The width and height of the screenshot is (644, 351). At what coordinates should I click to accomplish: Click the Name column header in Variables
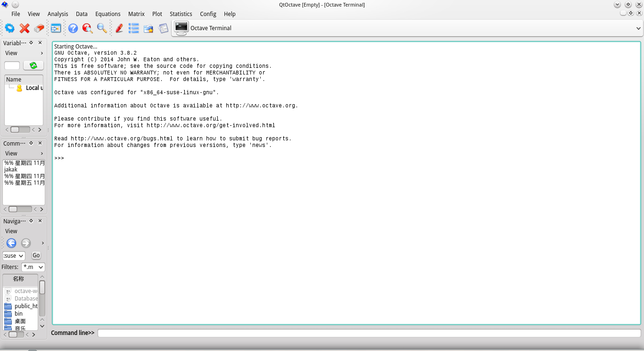pos(24,80)
